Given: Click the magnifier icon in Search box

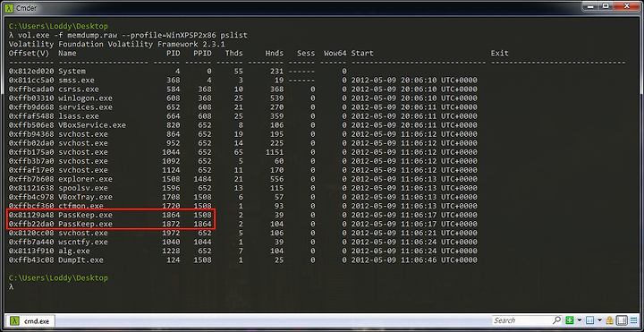Looking at the screenshot, I should (x=557, y=320).
